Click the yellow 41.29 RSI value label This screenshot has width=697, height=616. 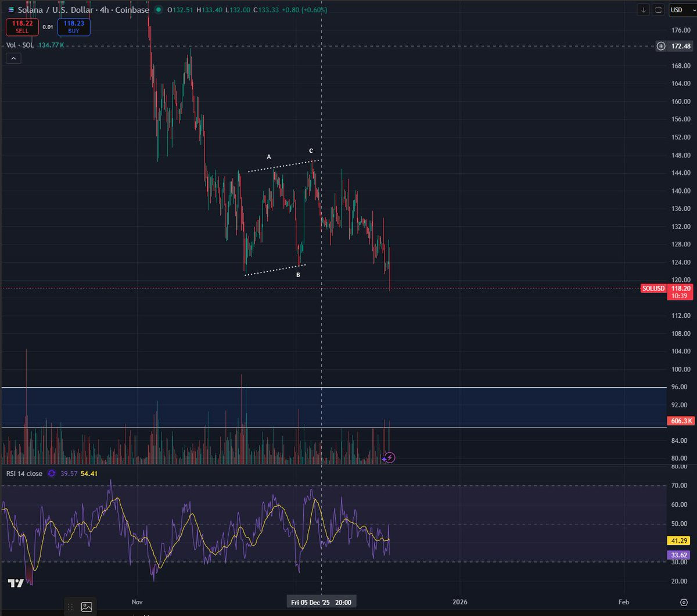tap(680, 541)
